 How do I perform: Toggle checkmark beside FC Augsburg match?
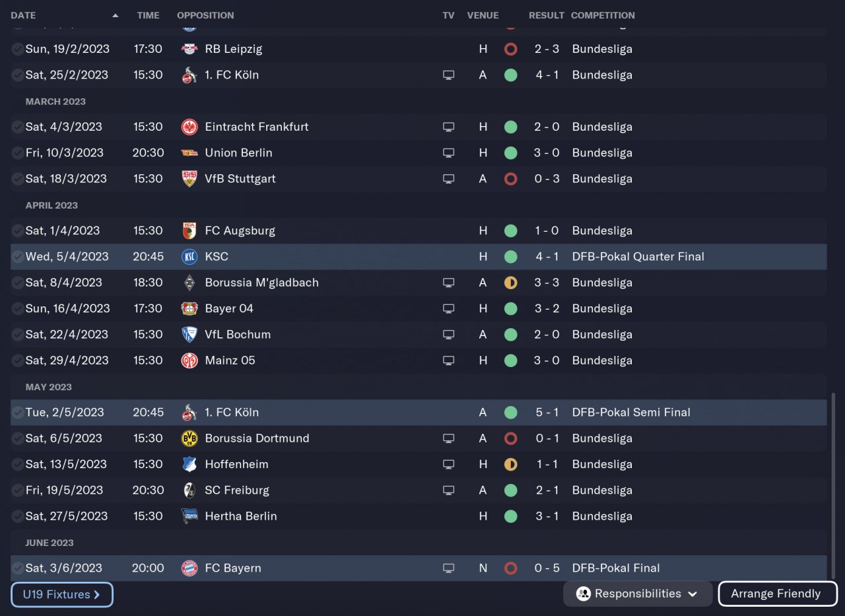tap(17, 230)
